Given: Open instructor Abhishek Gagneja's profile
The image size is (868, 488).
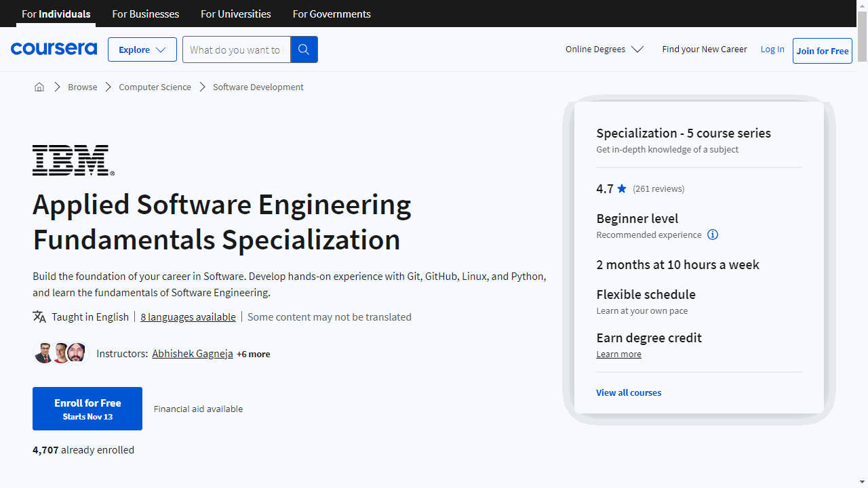Looking at the screenshot, I should point(193,353).
